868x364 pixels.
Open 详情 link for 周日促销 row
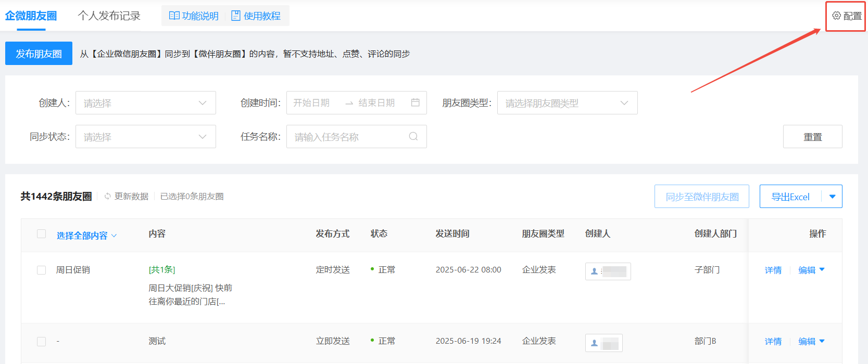point(773,270)
